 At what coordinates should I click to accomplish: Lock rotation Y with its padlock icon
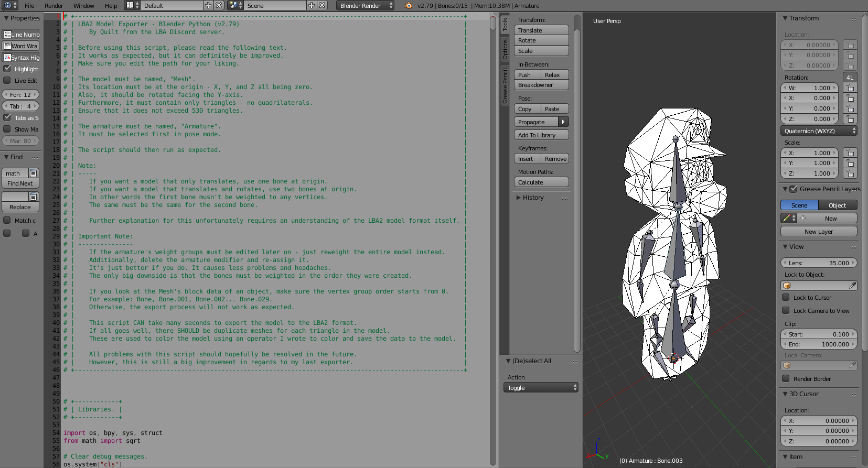coord(850,108)
